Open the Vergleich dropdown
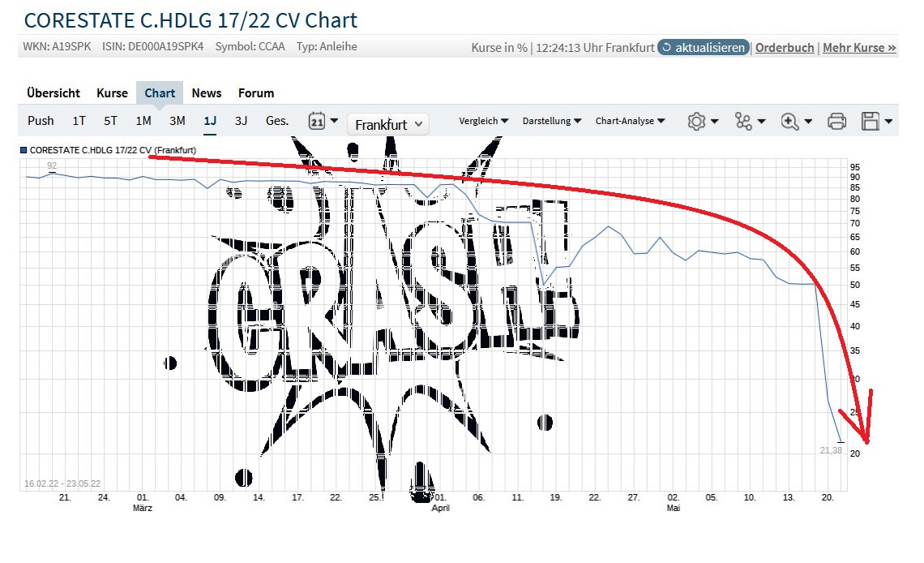 point(483,121)
